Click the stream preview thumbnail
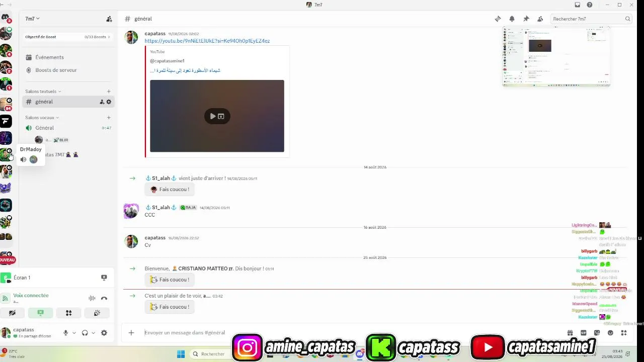644x362 pixels. [x=556, y=57]
